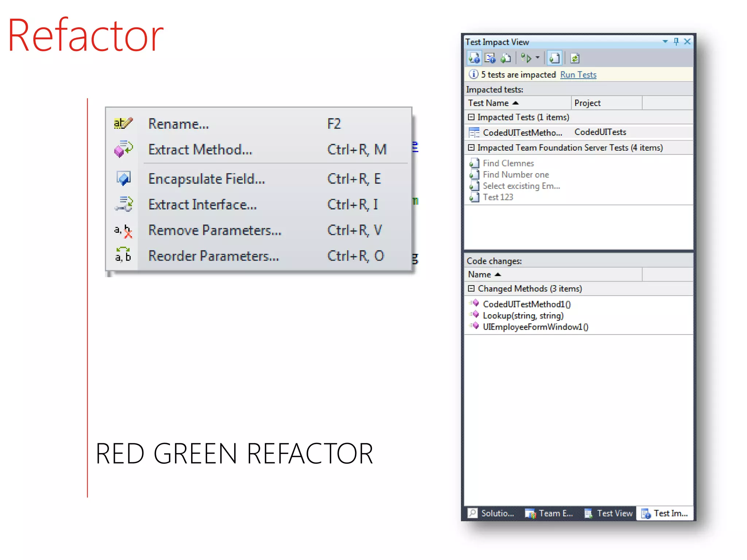Click the icon next to 'Test 123'
The image size is (747, 560).
click(x=474, y=197)
